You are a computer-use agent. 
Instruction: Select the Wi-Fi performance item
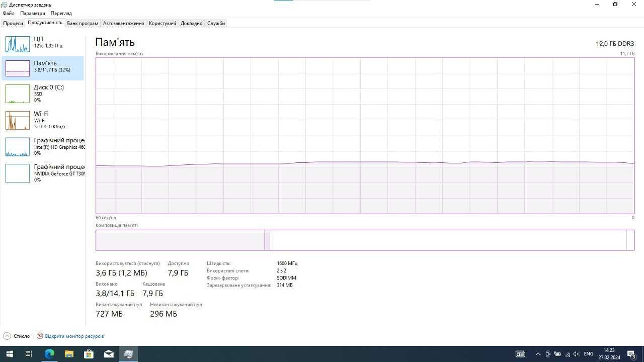pos(43,120)
